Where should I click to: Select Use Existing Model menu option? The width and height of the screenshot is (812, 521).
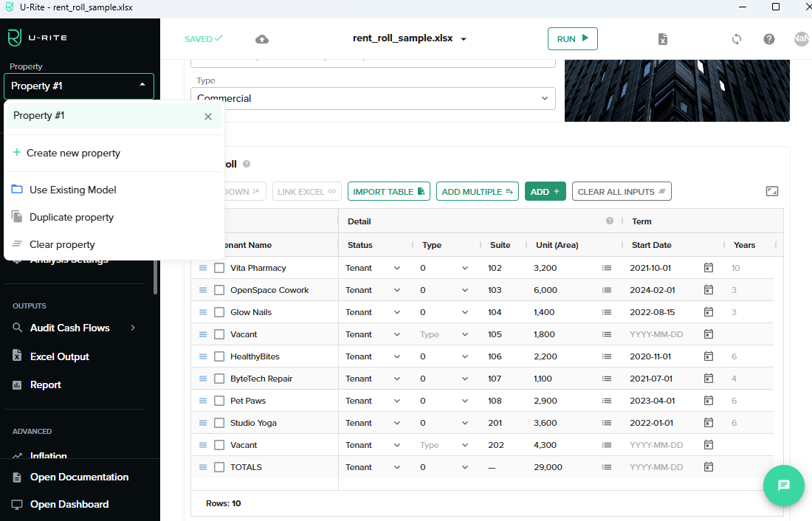tap(72, 190)
